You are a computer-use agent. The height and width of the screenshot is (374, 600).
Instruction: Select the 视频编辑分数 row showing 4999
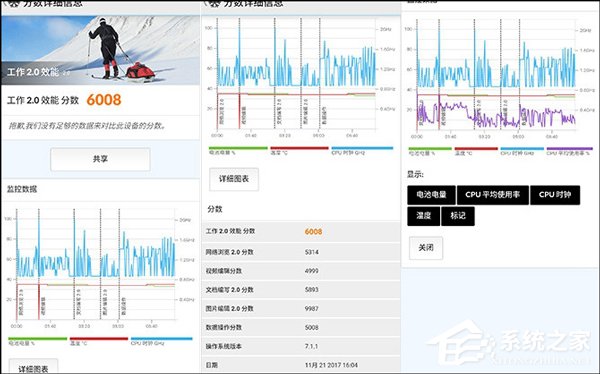(x=300, y=271)
